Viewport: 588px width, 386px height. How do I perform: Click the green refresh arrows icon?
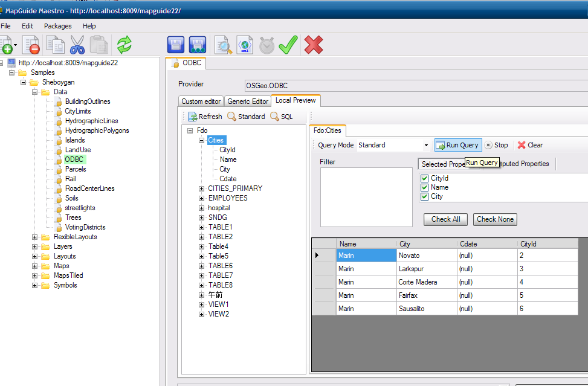124,45
